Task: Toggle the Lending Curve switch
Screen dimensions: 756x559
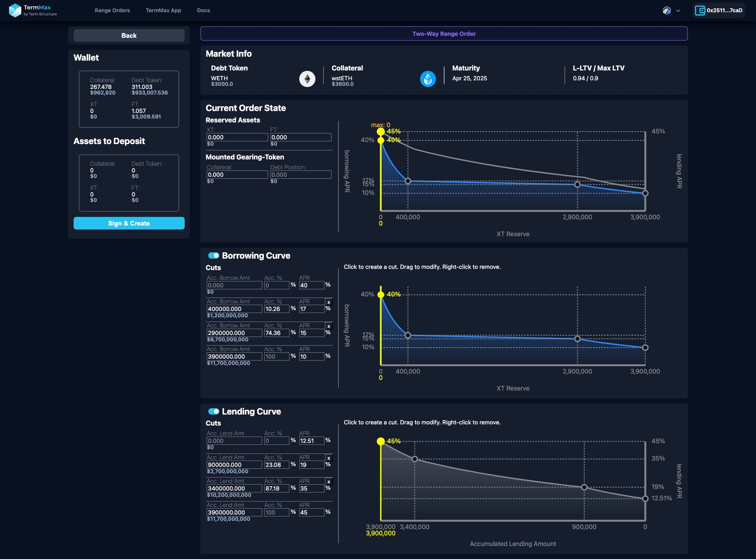Action: (x=214, y=411)
